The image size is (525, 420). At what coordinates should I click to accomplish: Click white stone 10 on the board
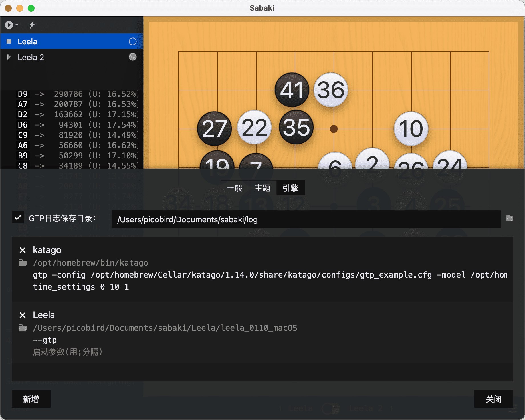(x=411, y=129)
